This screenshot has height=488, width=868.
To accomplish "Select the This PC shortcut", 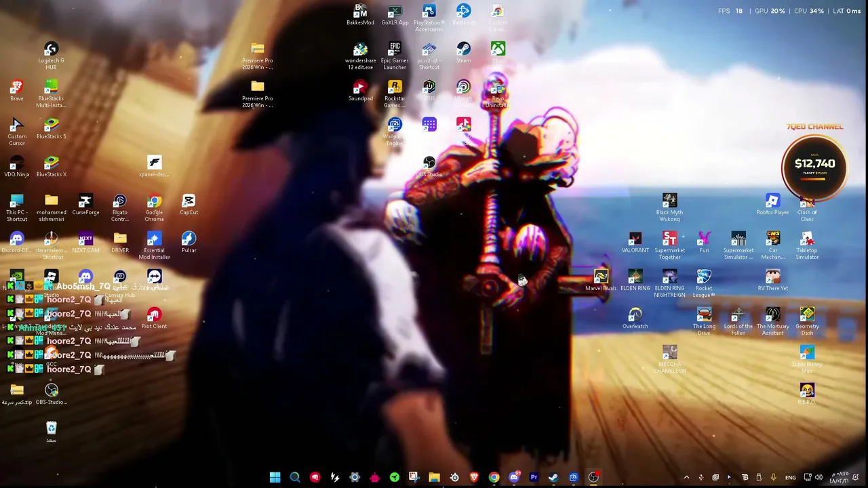I will coord(17,208).
